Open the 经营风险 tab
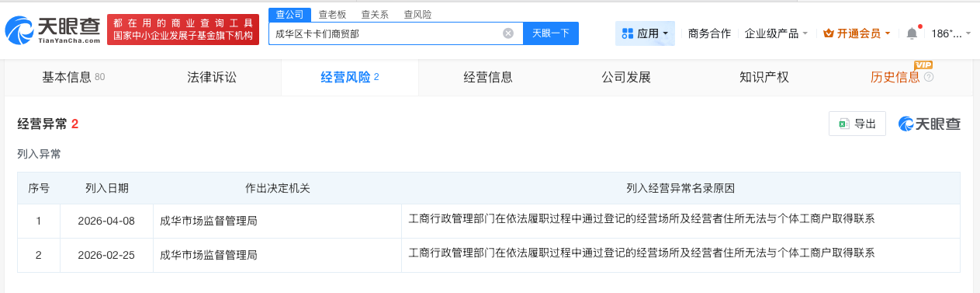 [x=350, y=77]
